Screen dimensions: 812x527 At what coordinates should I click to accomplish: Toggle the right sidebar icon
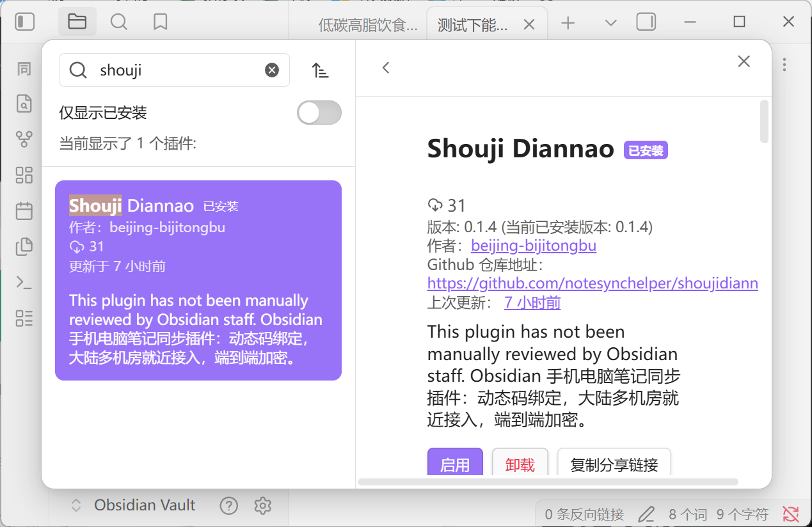point(646,22)
